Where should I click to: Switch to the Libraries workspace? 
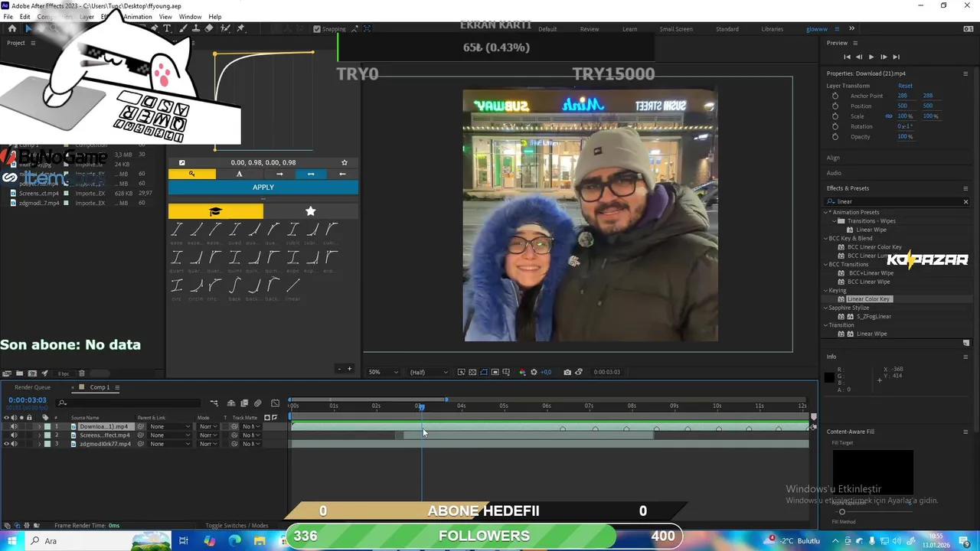(772, 29)
